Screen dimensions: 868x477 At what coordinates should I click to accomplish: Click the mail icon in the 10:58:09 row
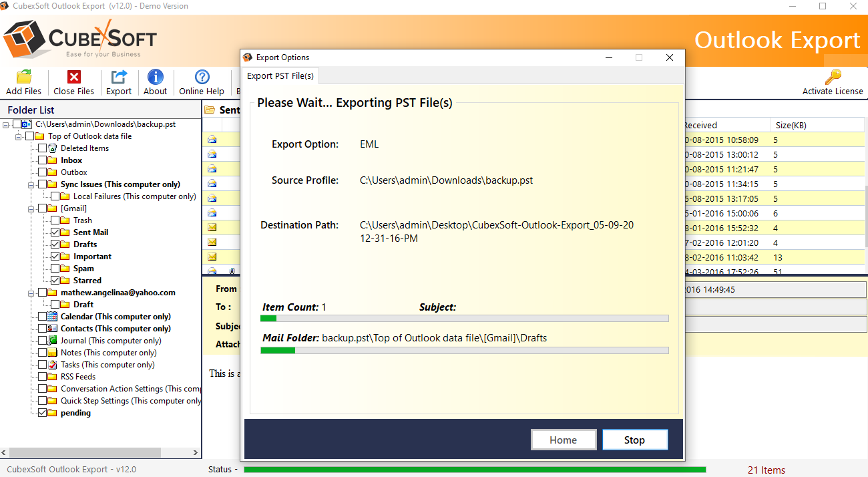tap(212, 140)
